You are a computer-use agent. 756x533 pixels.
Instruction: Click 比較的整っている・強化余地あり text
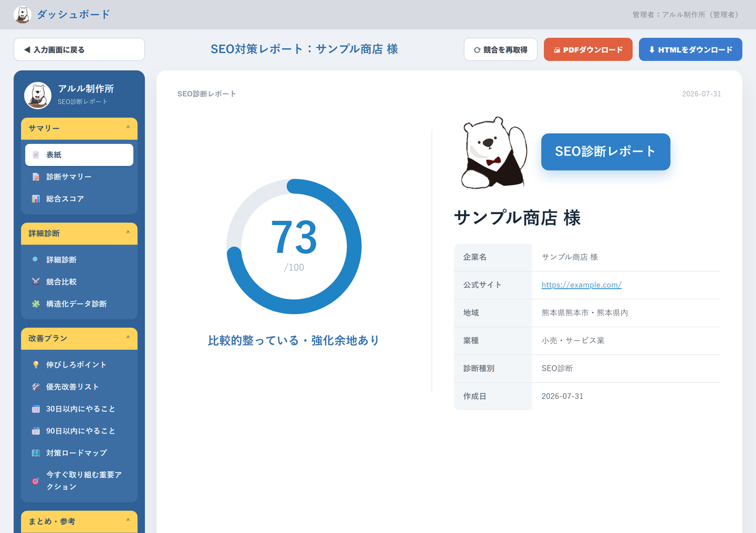click(294, 340)
